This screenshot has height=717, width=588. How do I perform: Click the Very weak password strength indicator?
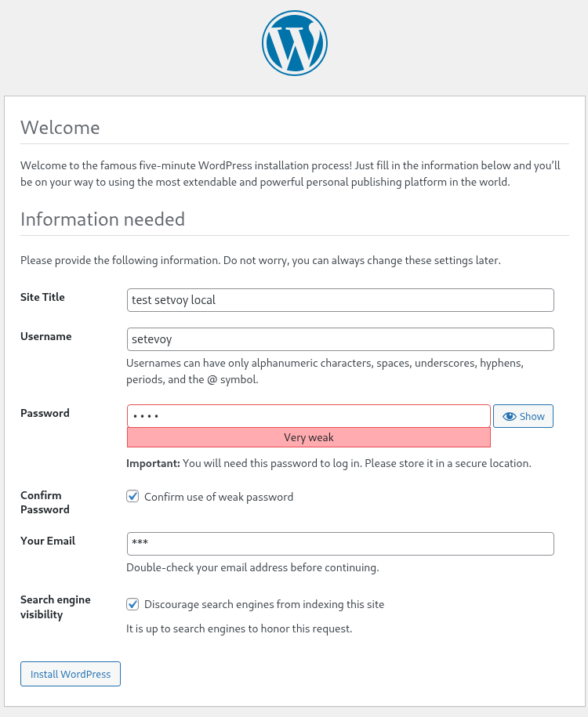pyautogui.click(x=308, y=437)
